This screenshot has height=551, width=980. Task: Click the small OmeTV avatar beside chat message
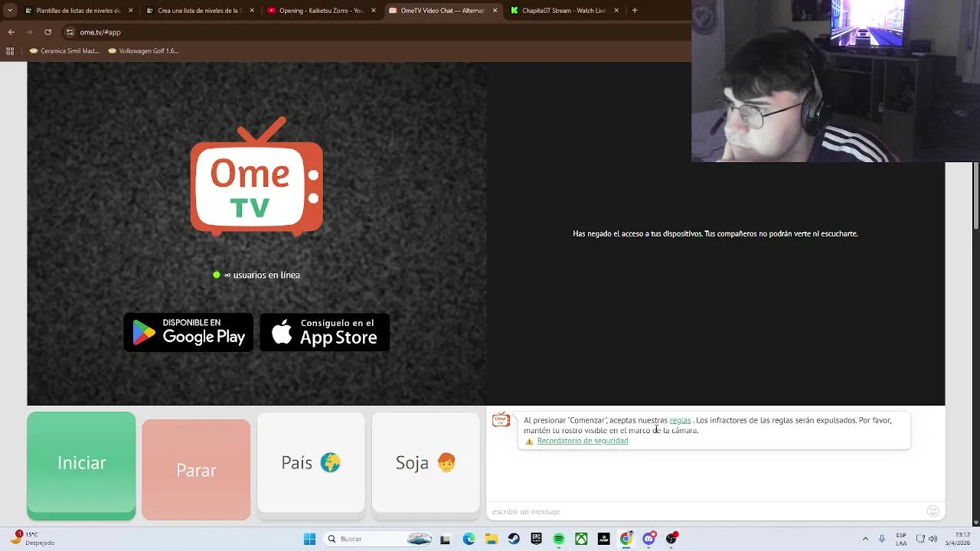click(501, 420)
